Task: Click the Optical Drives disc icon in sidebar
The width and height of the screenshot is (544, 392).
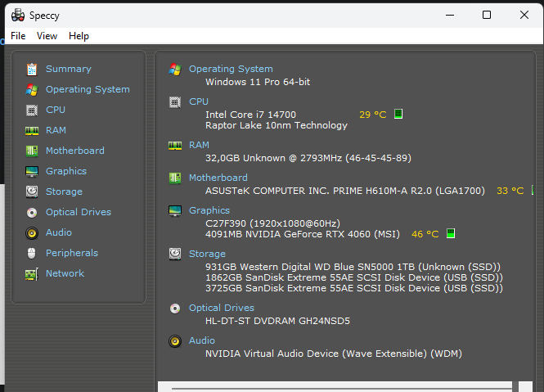Action: pyautogui.click(x=32, y=212)
